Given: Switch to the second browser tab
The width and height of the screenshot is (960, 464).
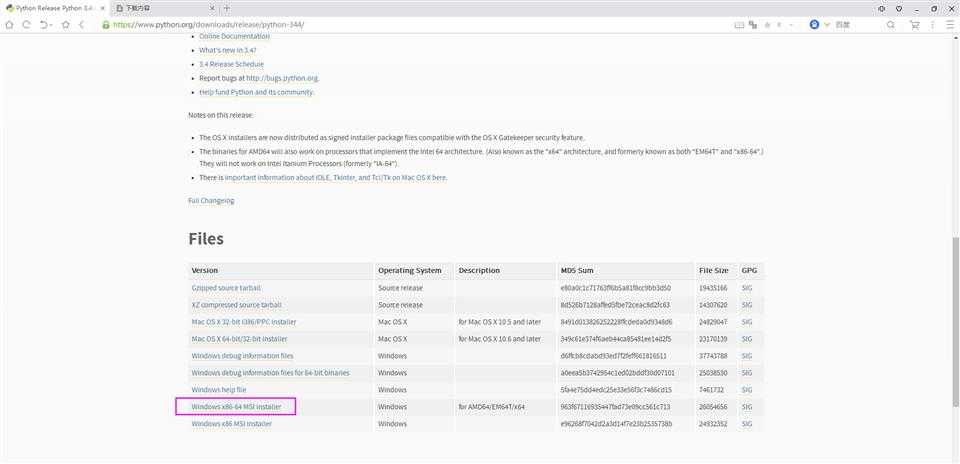Looking at the screenshot, I should [165, 9].
